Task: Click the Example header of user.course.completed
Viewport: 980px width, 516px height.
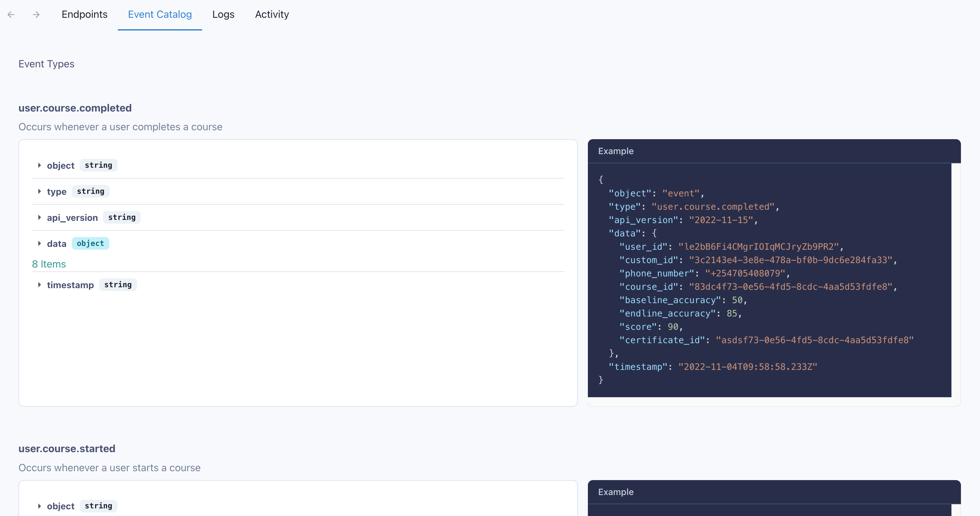Action: click(616, 151)
